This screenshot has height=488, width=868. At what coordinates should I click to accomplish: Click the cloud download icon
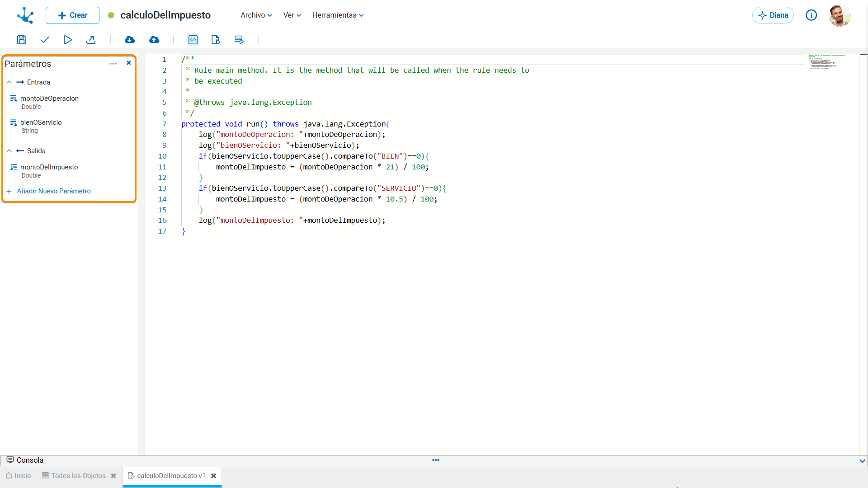point(130,40)
